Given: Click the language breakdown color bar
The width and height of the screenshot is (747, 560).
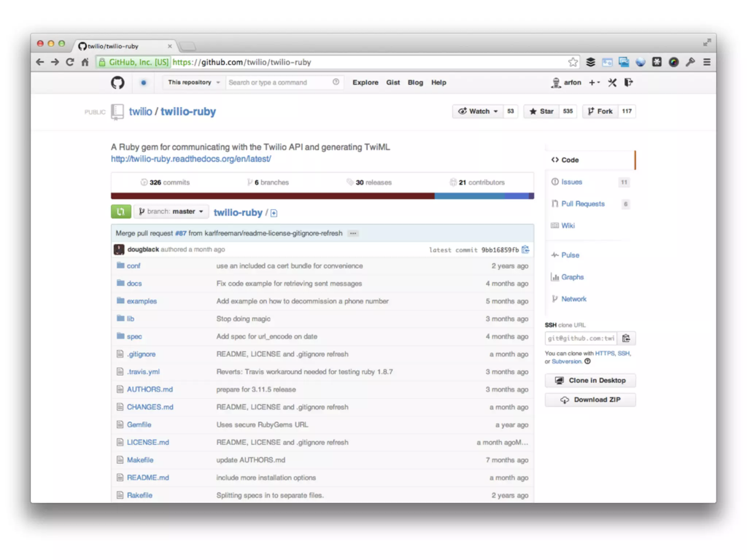Looking at the screenshot, I should click(322, 196).
